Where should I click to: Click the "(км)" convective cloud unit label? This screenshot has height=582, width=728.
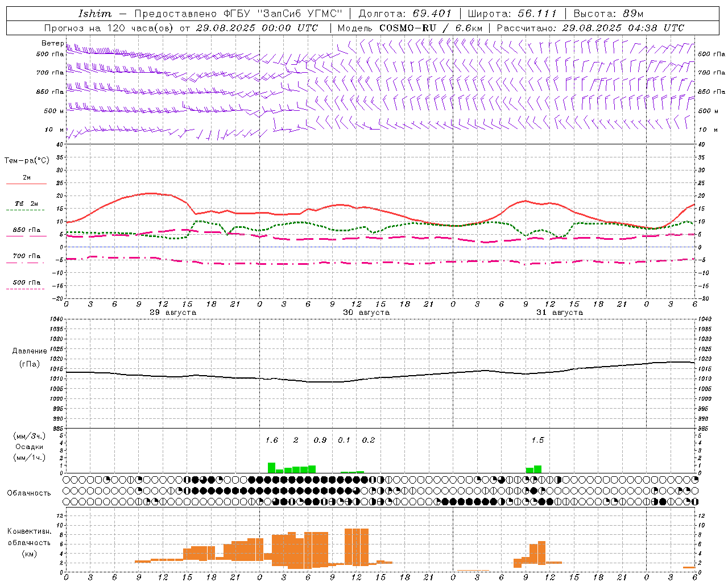pos(30,554)
